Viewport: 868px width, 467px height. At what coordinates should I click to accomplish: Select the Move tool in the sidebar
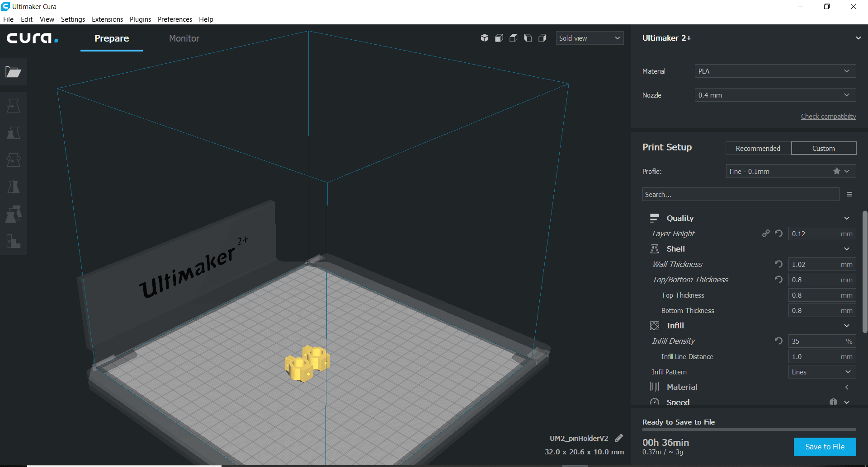13,106
